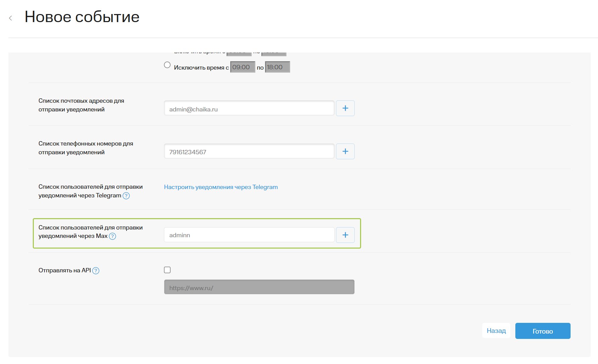Focus the Max users field with adminn placeholder
Viewport: 598px width, 364px height.
pos(249,235)
